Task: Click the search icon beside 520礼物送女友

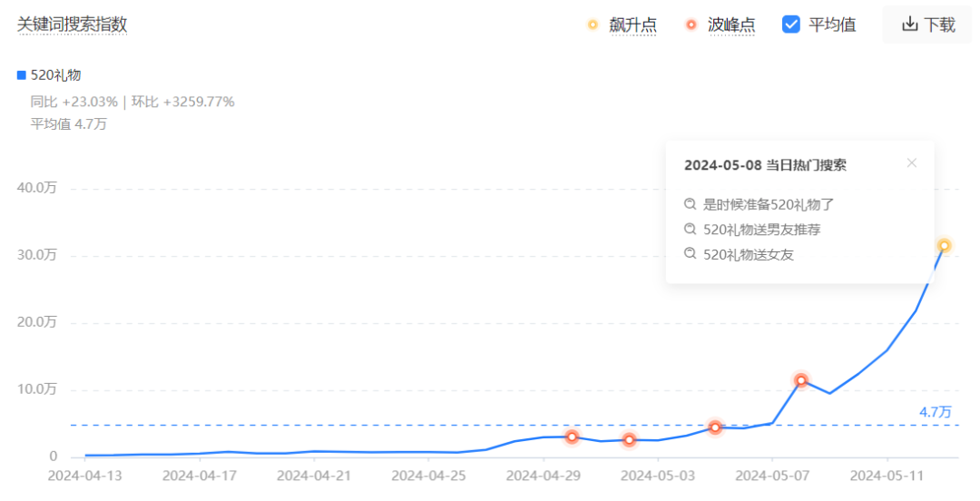Action: pyautogui.click(x=691, y=255)
